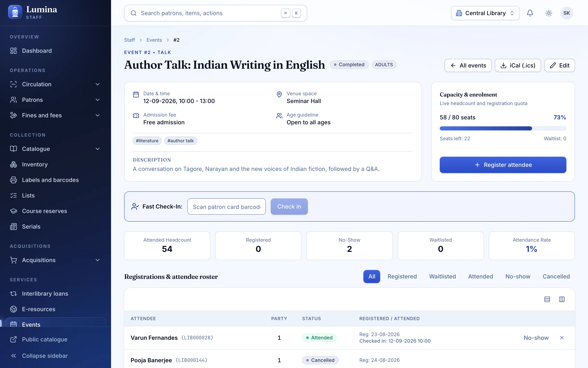Expand Fines and fees menu
The height and width of the screenshot is (368, 588).
tap(55, 115)
